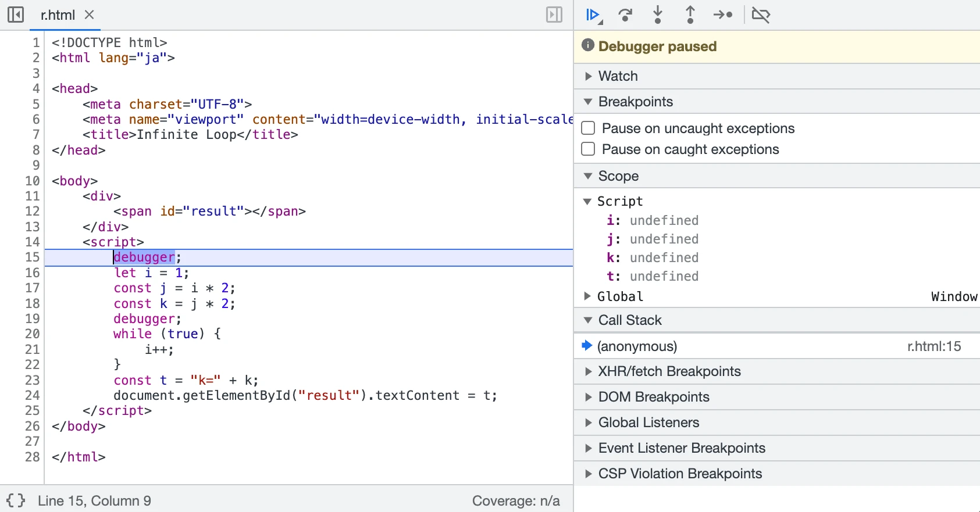This screenshot has height=512, width=980.
Task: Click the const t = "k=" + k line
Action: click(x=186, y=380)
